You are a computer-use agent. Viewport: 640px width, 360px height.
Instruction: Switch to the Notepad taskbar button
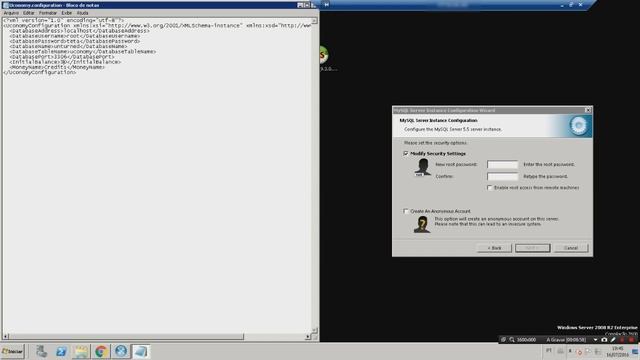[141, 351]
